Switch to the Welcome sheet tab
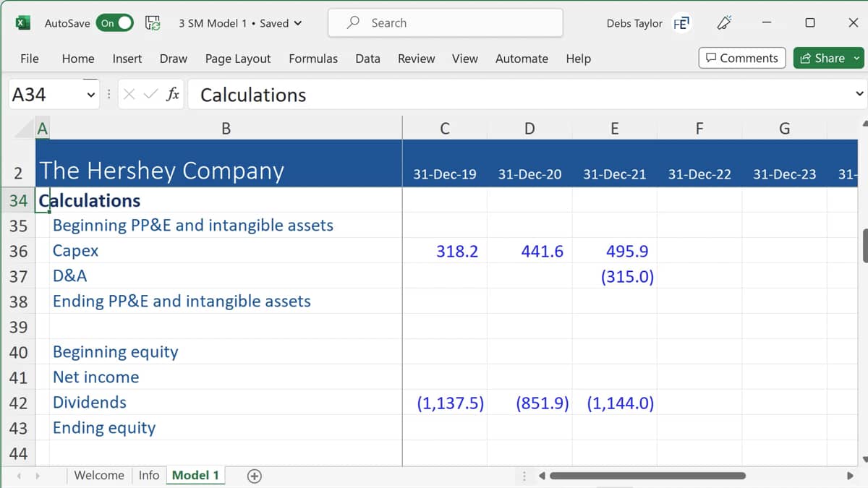Viewport: 868px width, 488px height. [99, 475]
